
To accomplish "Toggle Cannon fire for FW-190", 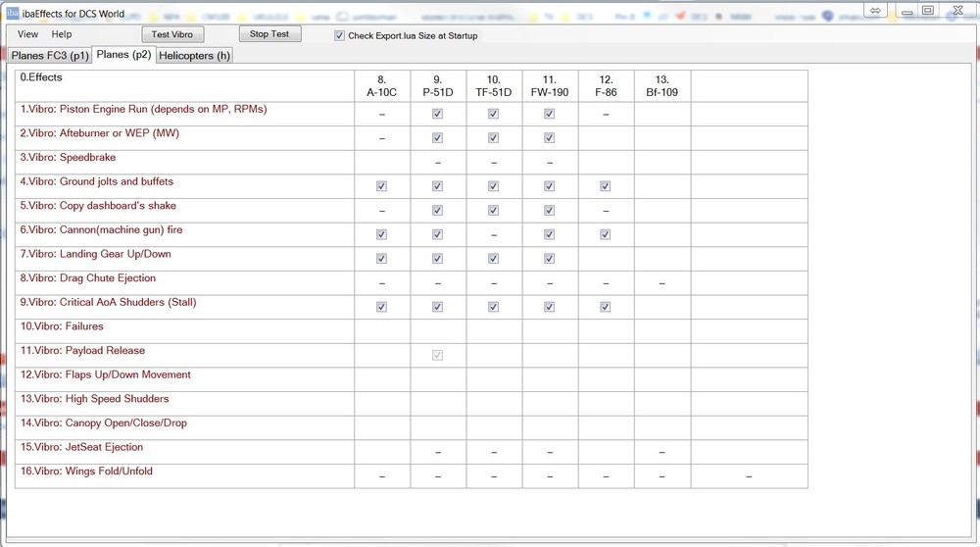I will pos(549,234).
